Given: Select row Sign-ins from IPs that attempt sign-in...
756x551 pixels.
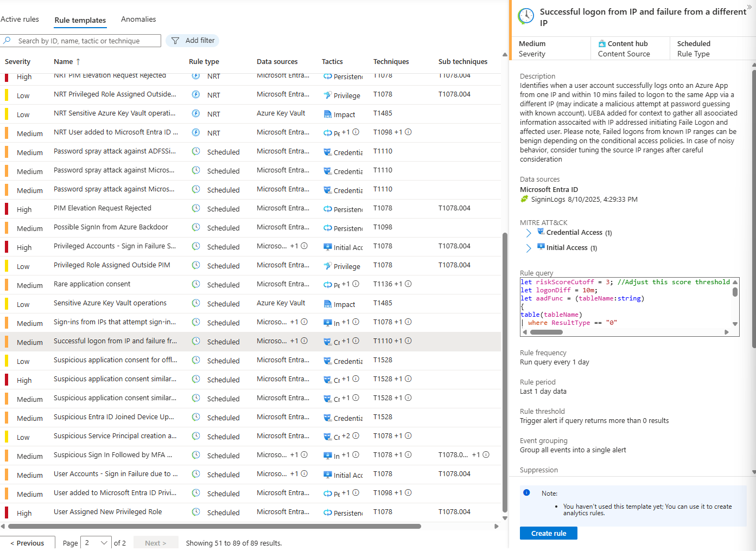Looking at the screenshot, I should click(250, 323).
